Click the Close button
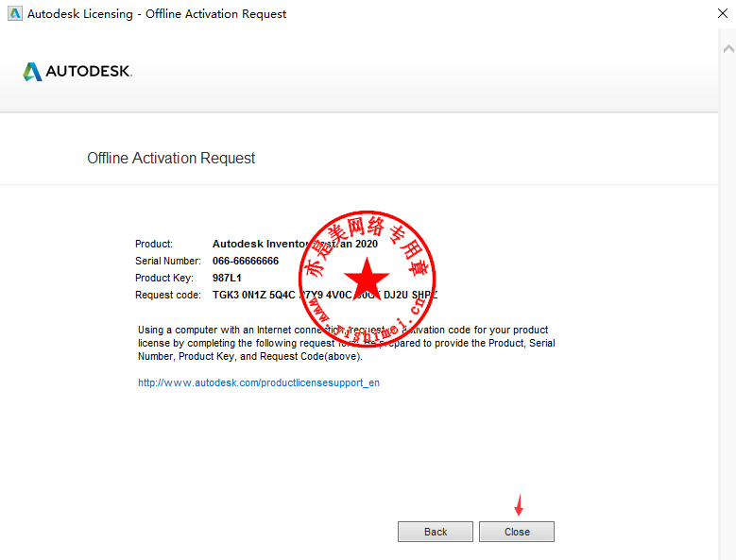Image resolution: width=736 pixels, height=560 pixels. pos(516,532)
